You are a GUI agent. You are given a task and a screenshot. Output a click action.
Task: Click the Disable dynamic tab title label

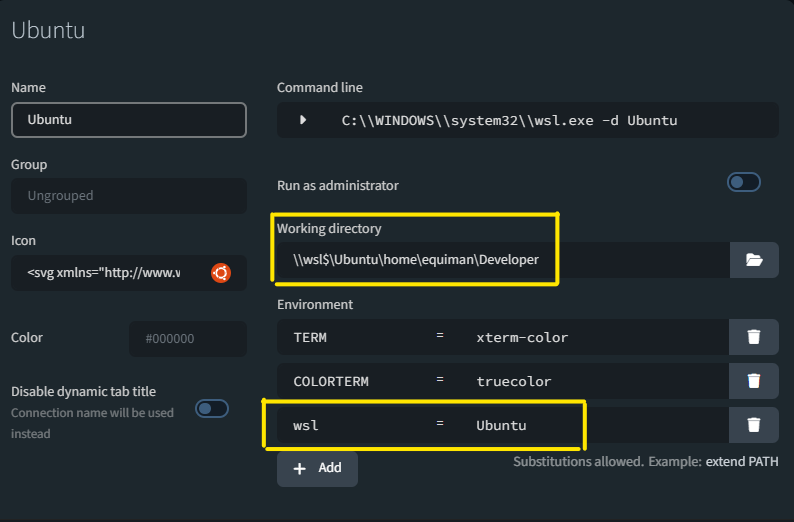coord(84,391)
